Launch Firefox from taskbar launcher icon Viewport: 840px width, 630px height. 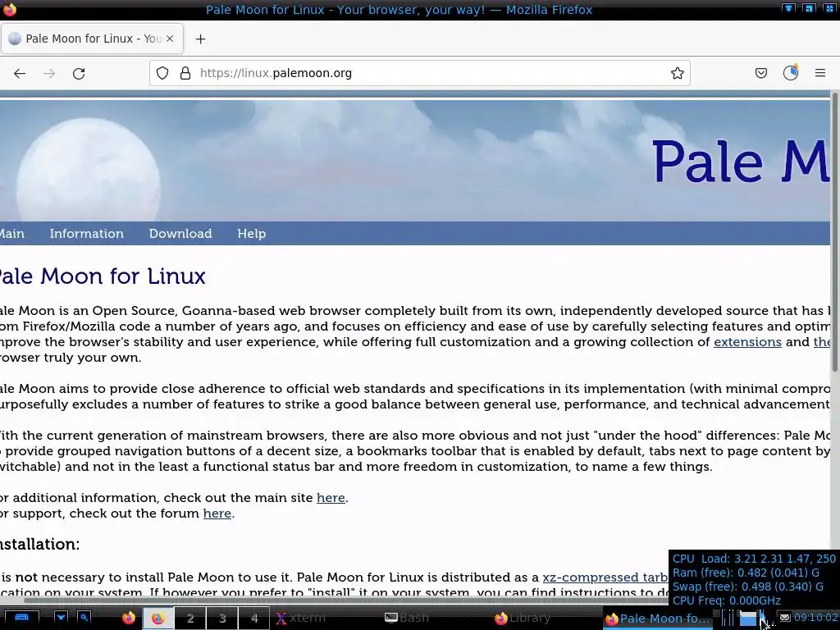point(129,619)
